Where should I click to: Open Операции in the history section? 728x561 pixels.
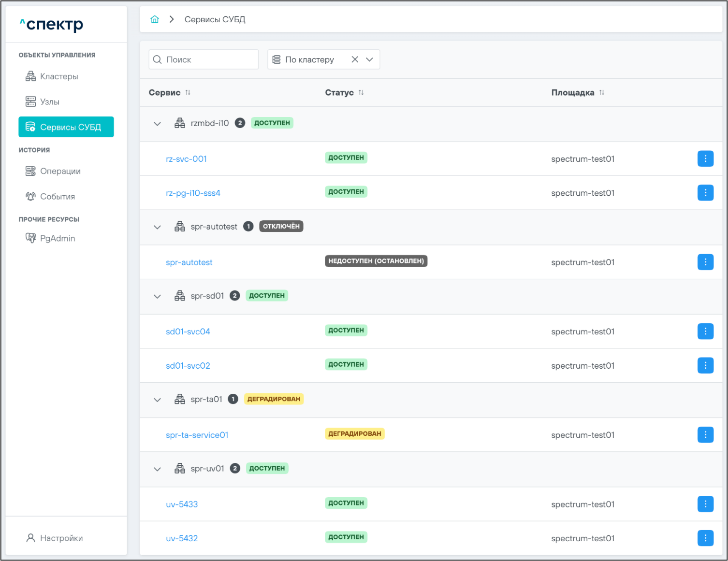[60, 171]
